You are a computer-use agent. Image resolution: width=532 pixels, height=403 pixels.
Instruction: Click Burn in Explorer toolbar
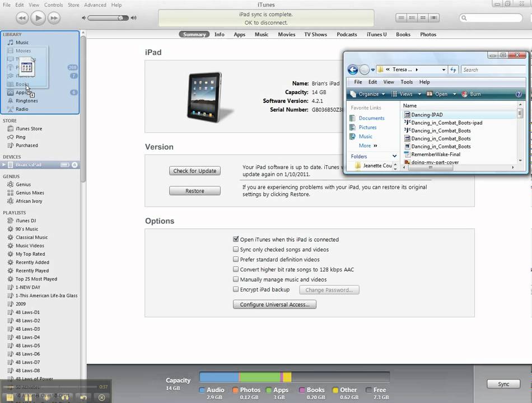[472, 94]
